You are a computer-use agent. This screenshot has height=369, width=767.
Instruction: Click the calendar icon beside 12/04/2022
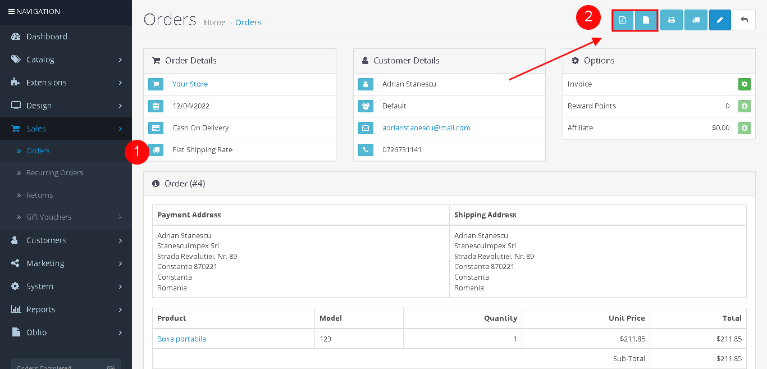coord(156,106)
